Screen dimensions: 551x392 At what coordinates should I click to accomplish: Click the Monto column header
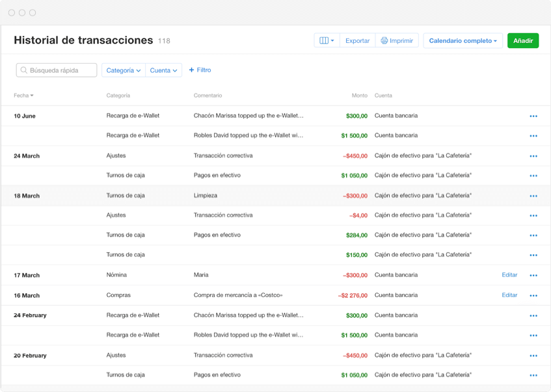click(x=360, y=96)
